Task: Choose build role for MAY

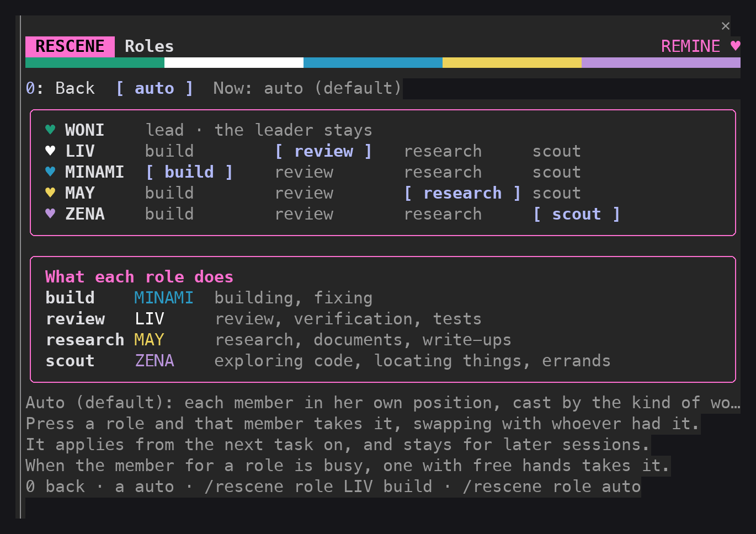Action: point(169,193)
